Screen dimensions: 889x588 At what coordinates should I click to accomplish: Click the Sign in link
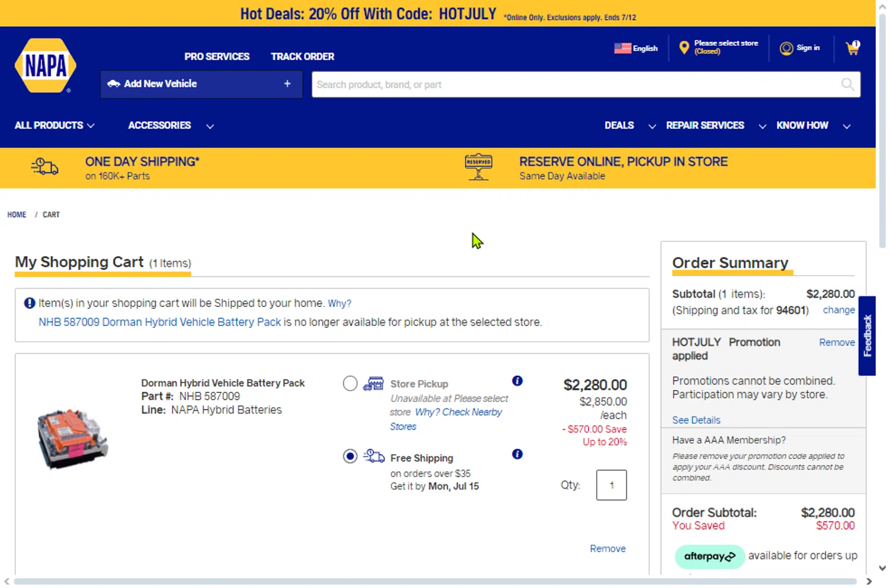tap(808, 48)
